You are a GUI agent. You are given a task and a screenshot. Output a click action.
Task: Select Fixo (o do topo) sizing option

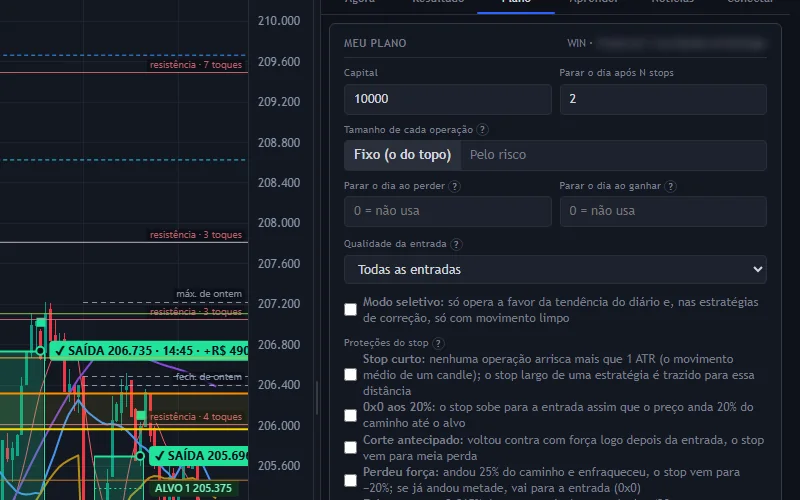(403, 155)
